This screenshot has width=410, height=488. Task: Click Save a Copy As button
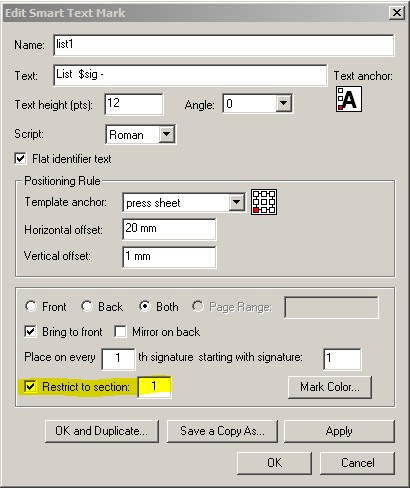222,431
